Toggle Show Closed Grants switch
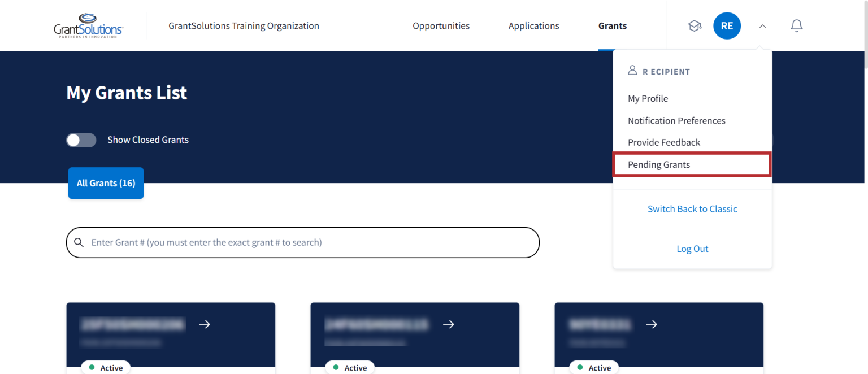The image size is (868, 374). tap(81, 140)
